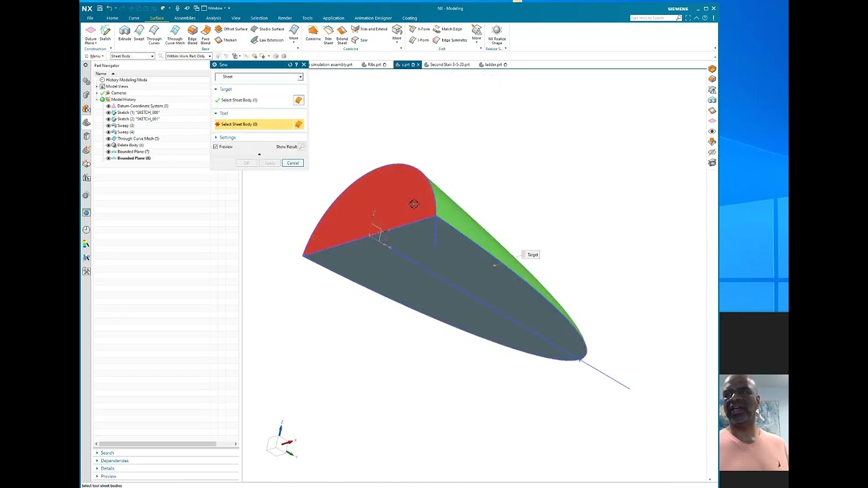The height and width of the screenshot is (488, 868).
Task: Select the Swept surface tool
Action: (x=139, y=34)
